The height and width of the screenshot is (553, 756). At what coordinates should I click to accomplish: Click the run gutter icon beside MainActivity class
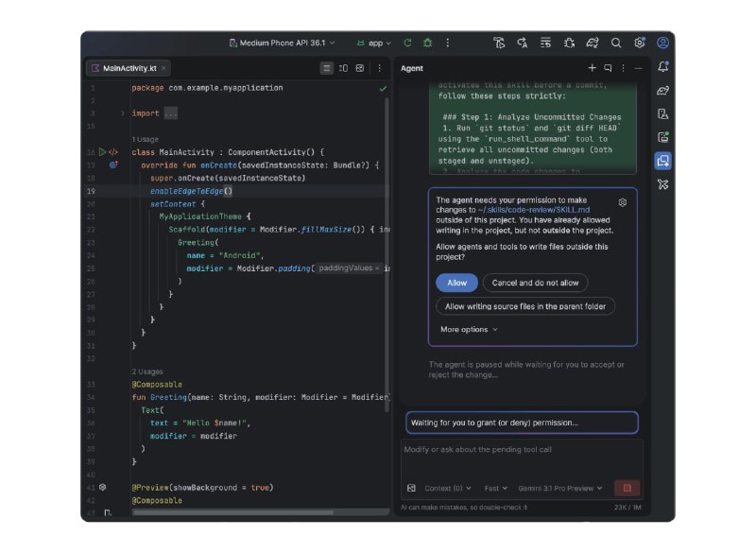point(102,152)
